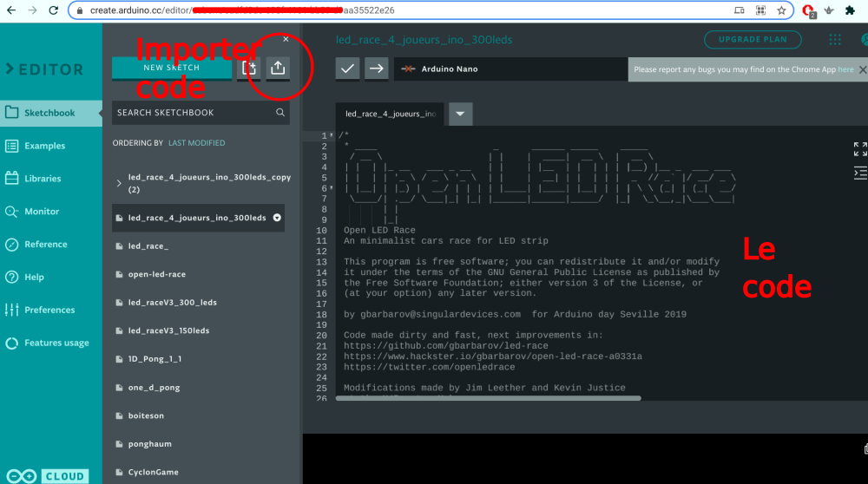Click the import sketch upload icon

click(x=278, y=68)
